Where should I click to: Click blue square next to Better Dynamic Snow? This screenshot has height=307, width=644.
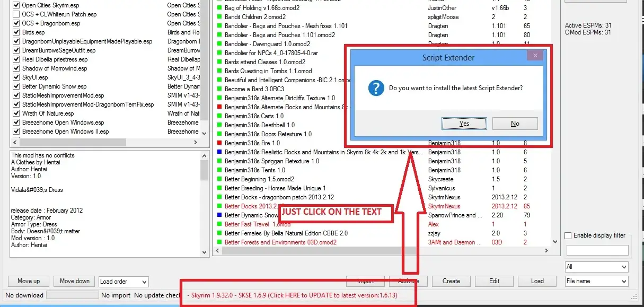click(219, 215)
